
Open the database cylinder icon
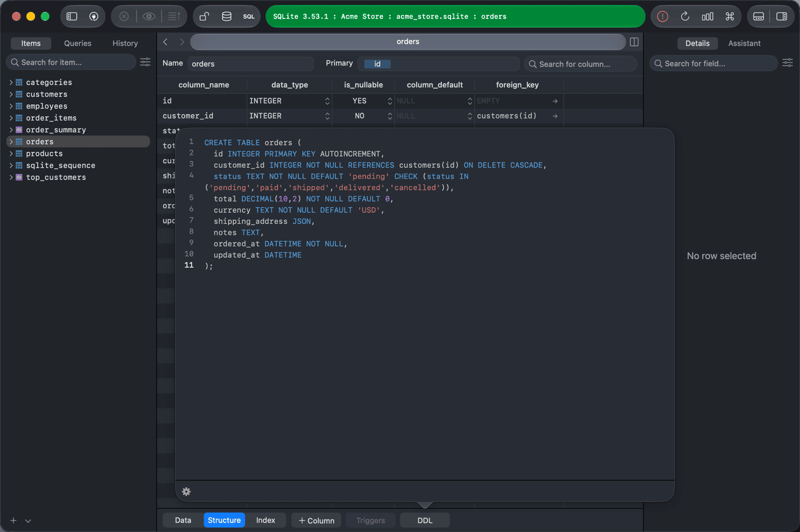[226, 16]
